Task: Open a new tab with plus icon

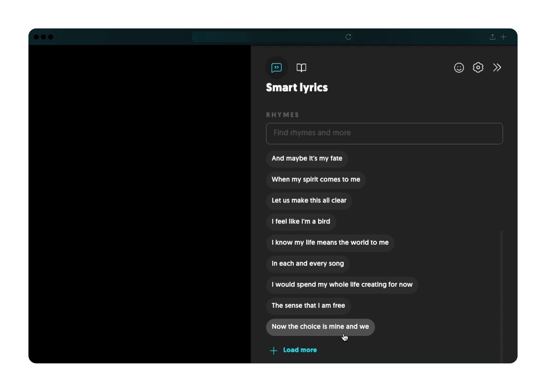Action: (x=503, y=37)
